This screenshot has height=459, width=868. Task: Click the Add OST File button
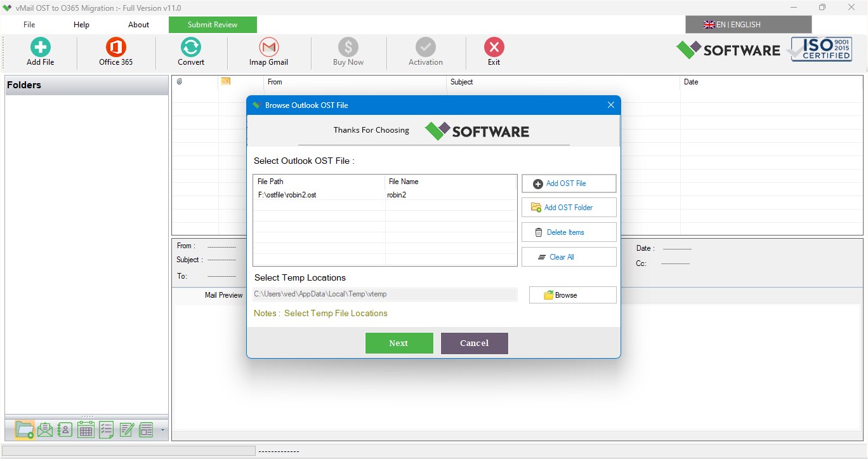coord(569,183)
